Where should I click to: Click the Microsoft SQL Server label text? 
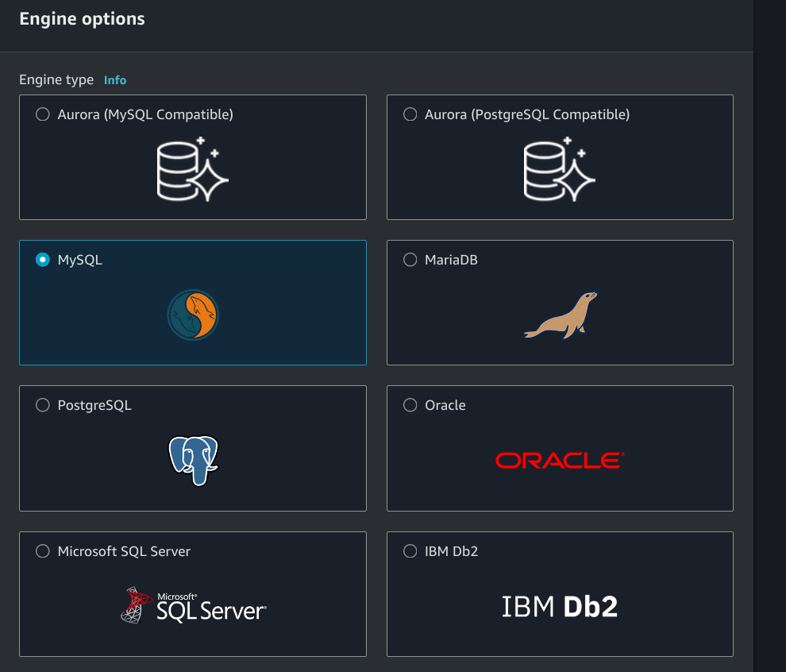coord(124,551)
